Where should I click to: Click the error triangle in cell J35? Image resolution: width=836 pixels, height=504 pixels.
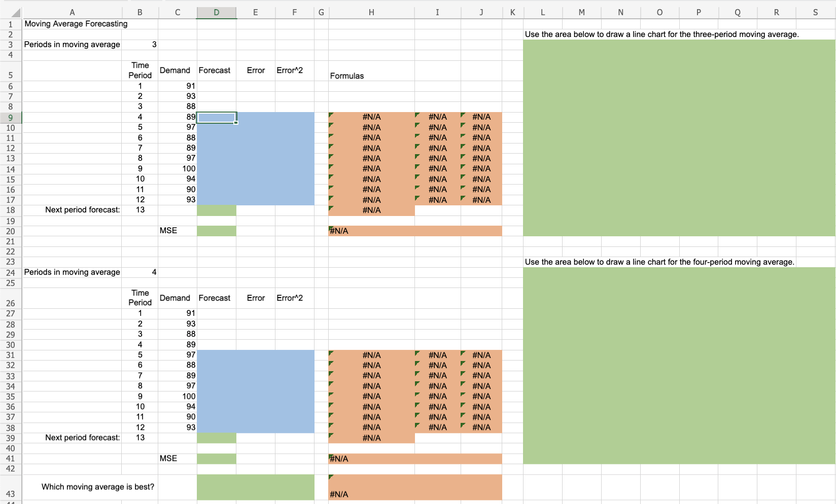coord(462,393)
